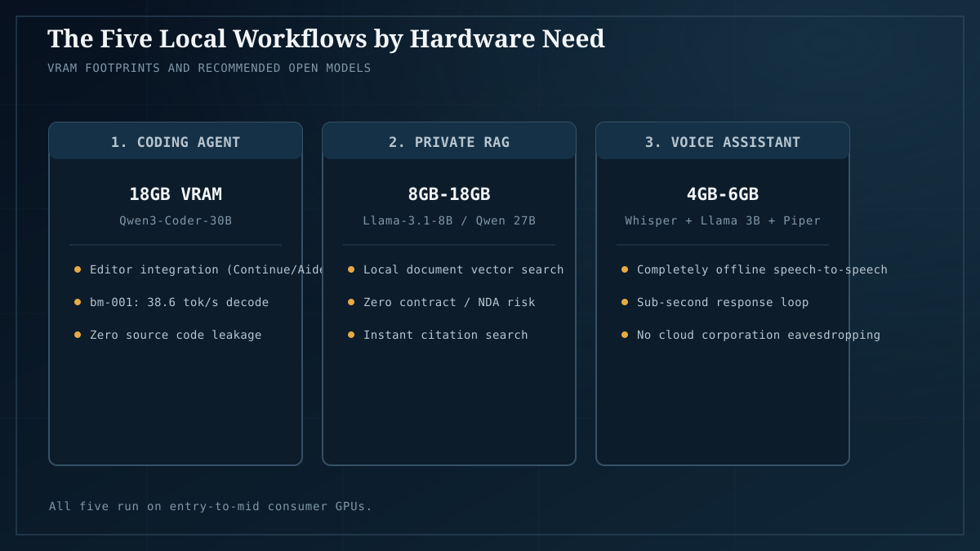Click 'Editor integration (Continue/Aide' bullet text

click(207, 269)
